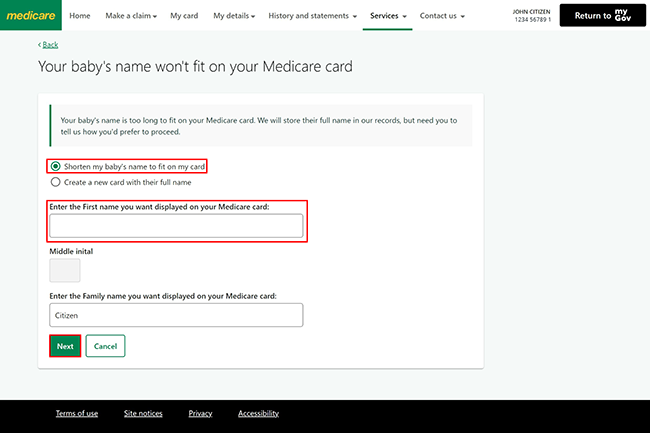Open the My card menu item
Viewport: 650px width, 433px height.
click(x=184, y=16)
